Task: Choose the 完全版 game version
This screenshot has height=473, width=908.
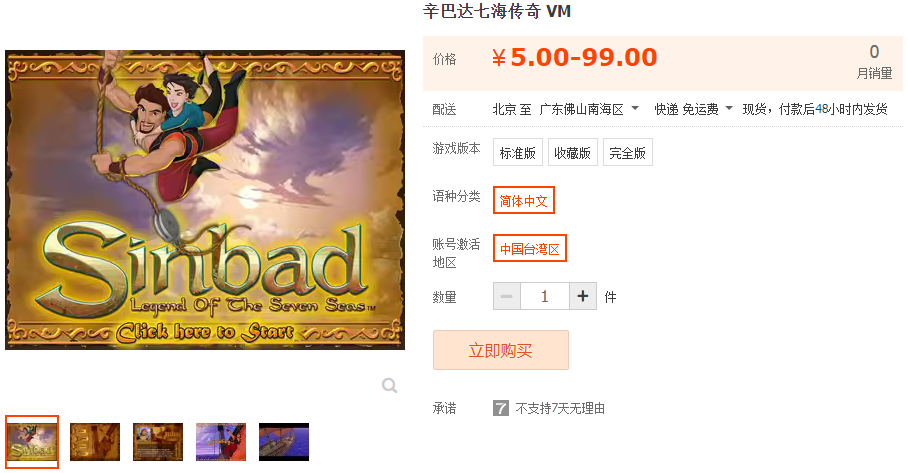Action: [x=628, y=152]
